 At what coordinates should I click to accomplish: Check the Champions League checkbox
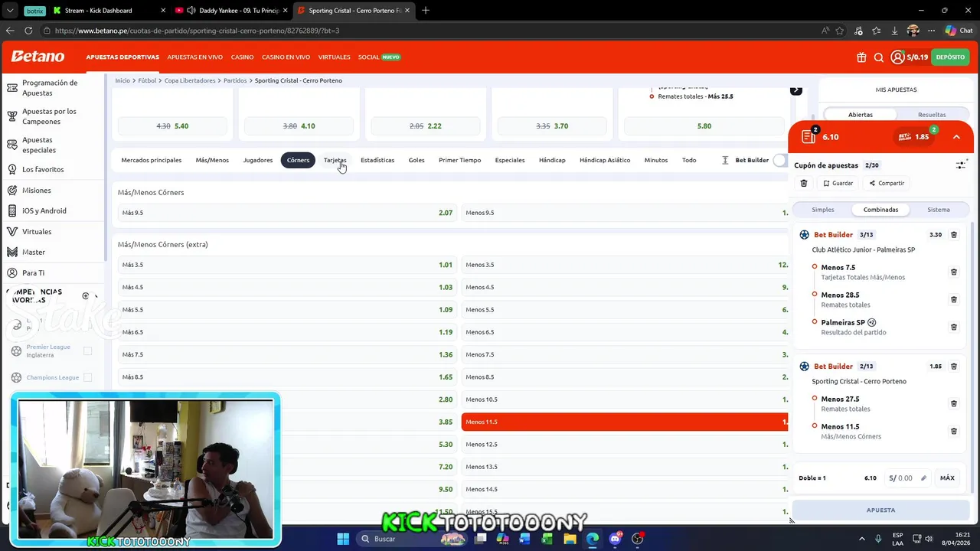(x=87, y=377)
